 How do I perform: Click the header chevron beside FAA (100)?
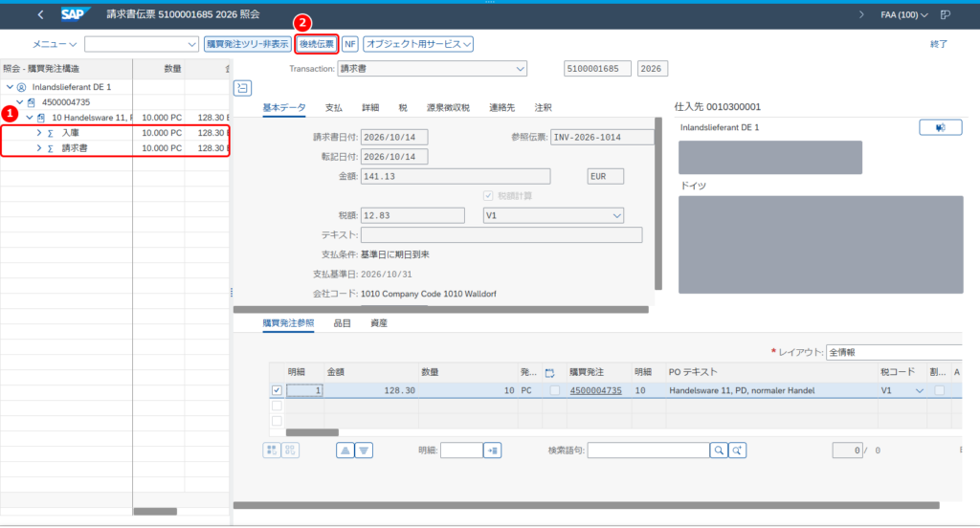(861, 14)
